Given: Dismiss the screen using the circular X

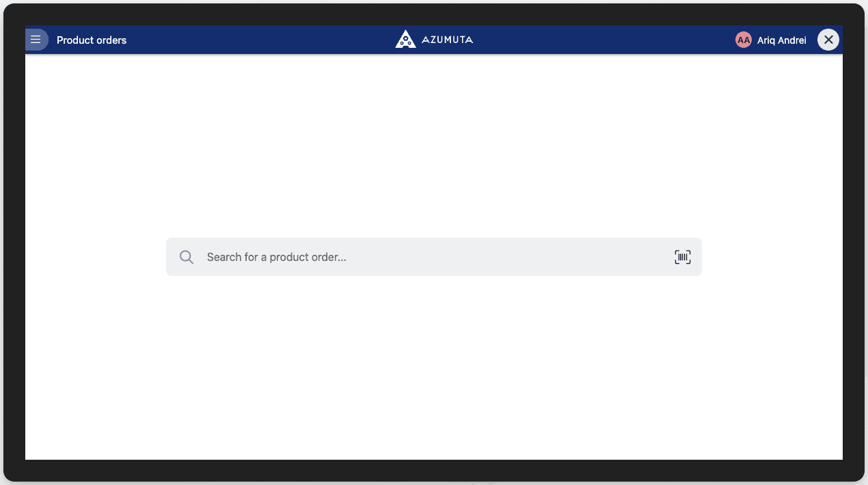Looking at the screenshot, I should 828,39.
